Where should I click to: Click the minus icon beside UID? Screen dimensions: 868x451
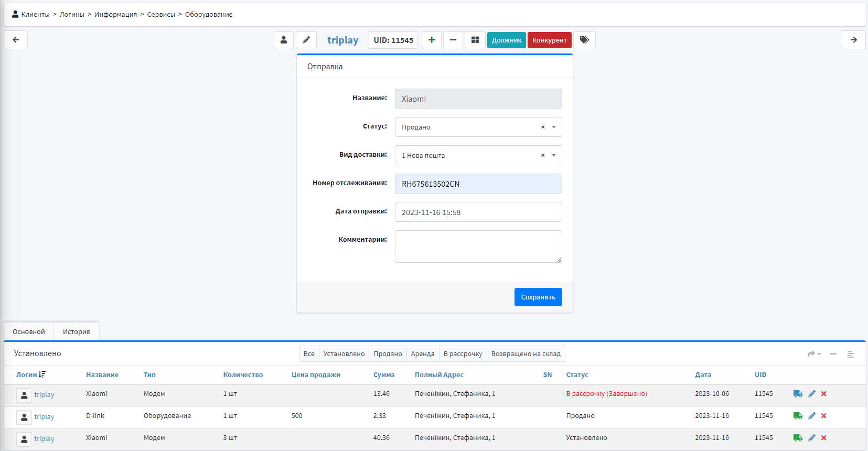(x=453, y=40)
